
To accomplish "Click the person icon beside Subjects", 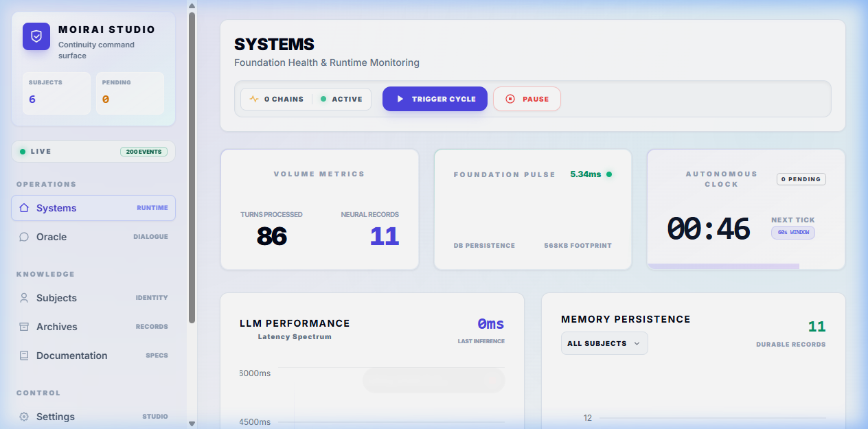I will 24,298.
